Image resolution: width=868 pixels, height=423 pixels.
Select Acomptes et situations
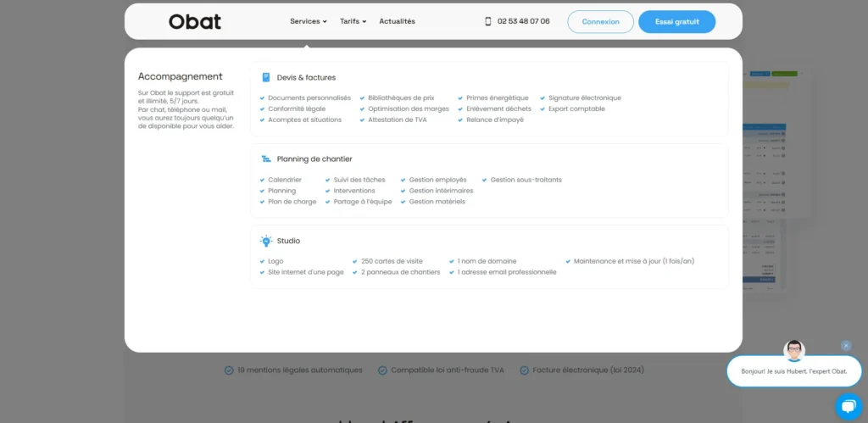[305, 120]
